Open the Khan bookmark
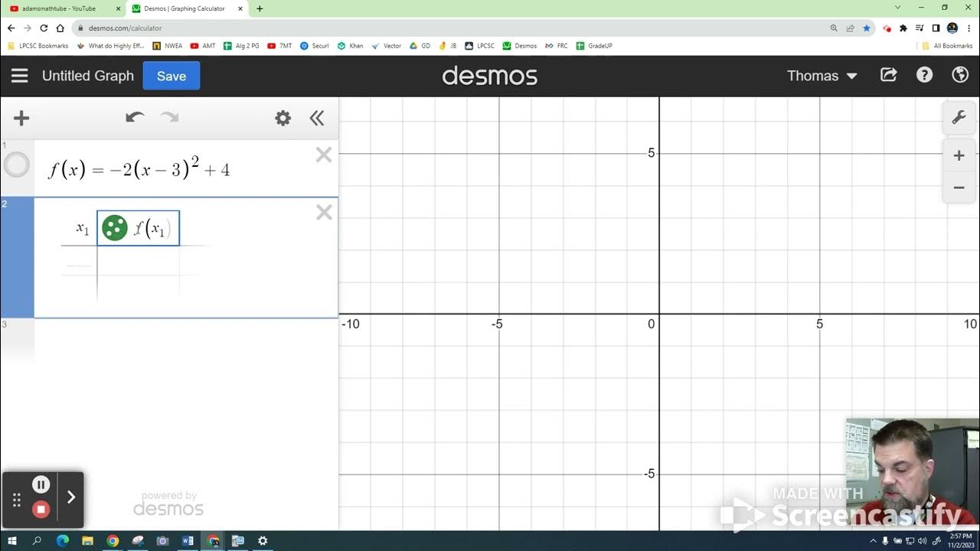Screen dimensions: 980x551 pos(351,46)
